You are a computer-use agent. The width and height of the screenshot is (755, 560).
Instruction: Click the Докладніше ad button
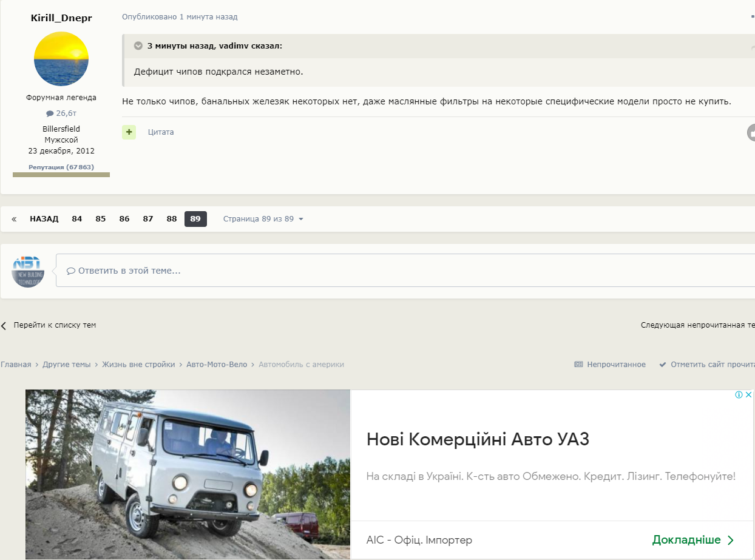[x=694, y=540]
